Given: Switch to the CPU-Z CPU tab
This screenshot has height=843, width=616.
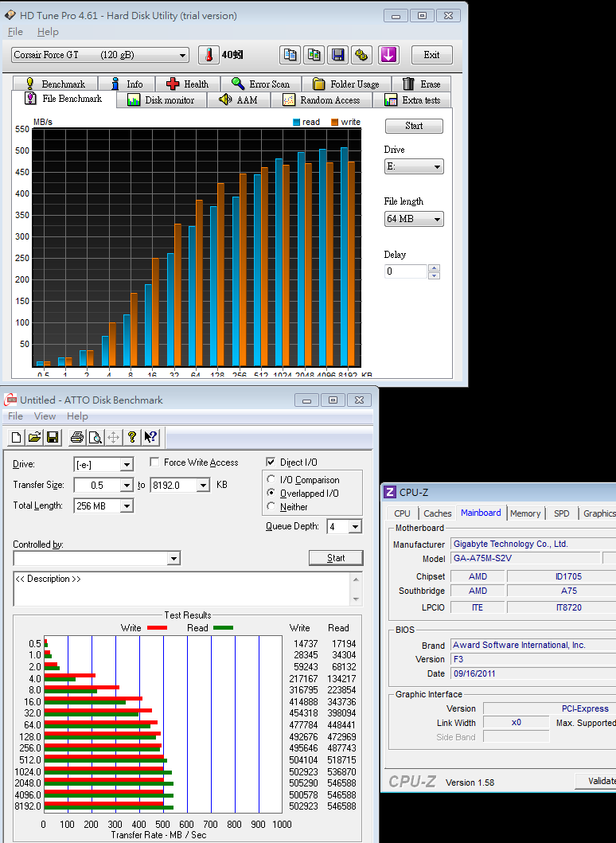Looking at the screenshot, I should 402,513.
